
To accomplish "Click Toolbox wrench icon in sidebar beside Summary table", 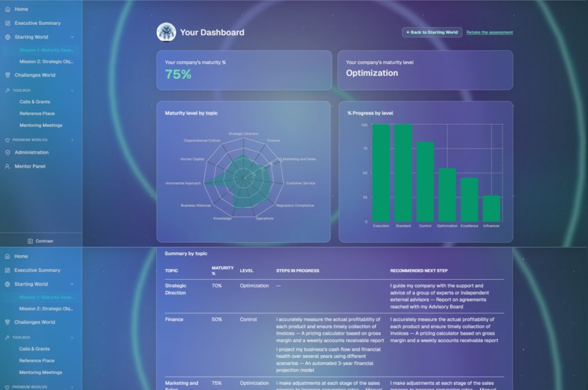I will 7,338.
